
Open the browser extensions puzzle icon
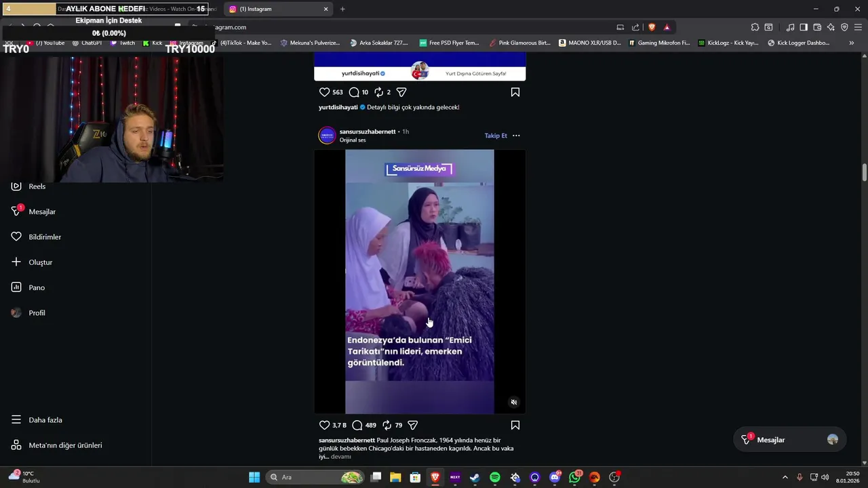point(755,27)
